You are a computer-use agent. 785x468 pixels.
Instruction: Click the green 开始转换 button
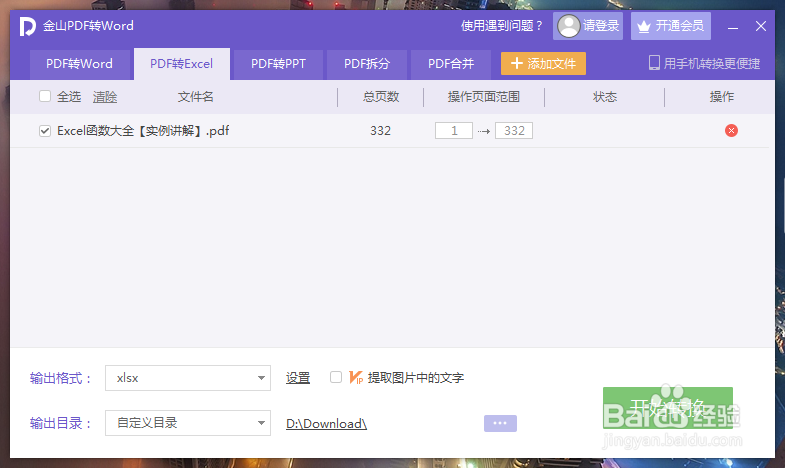[x=668, y=407]
